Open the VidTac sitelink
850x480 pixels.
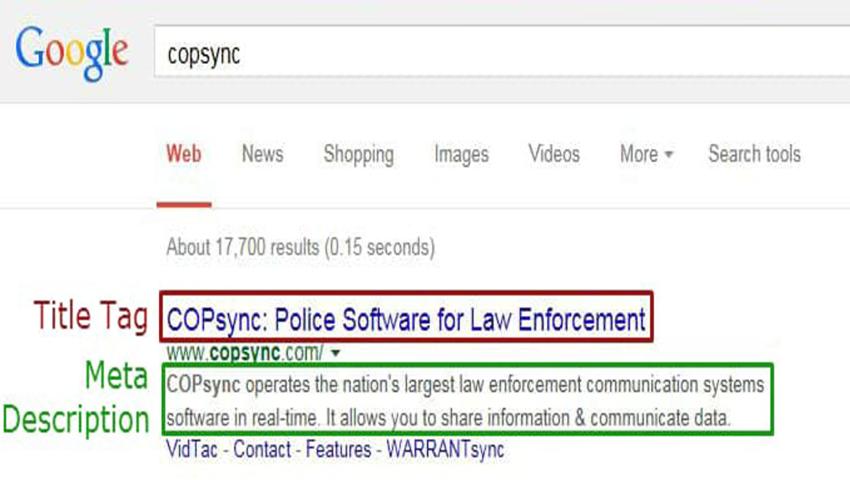[x=192, y=450]
